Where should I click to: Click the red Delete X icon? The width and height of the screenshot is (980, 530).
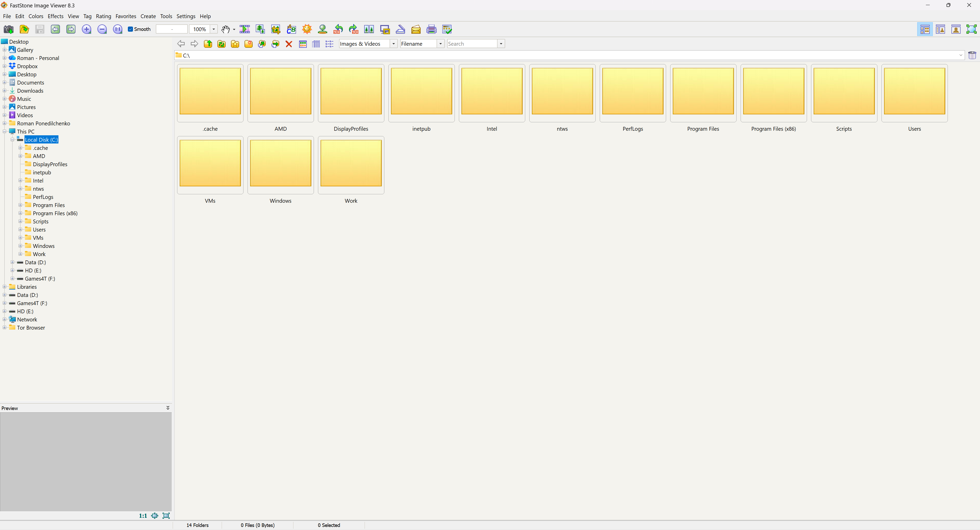[289, 44]
